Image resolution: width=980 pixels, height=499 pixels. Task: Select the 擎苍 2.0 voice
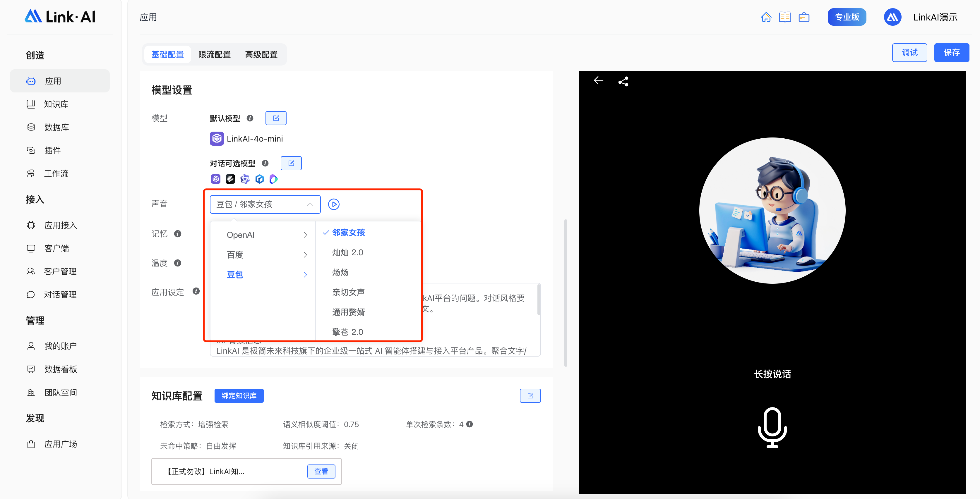[x=368, y=331]
